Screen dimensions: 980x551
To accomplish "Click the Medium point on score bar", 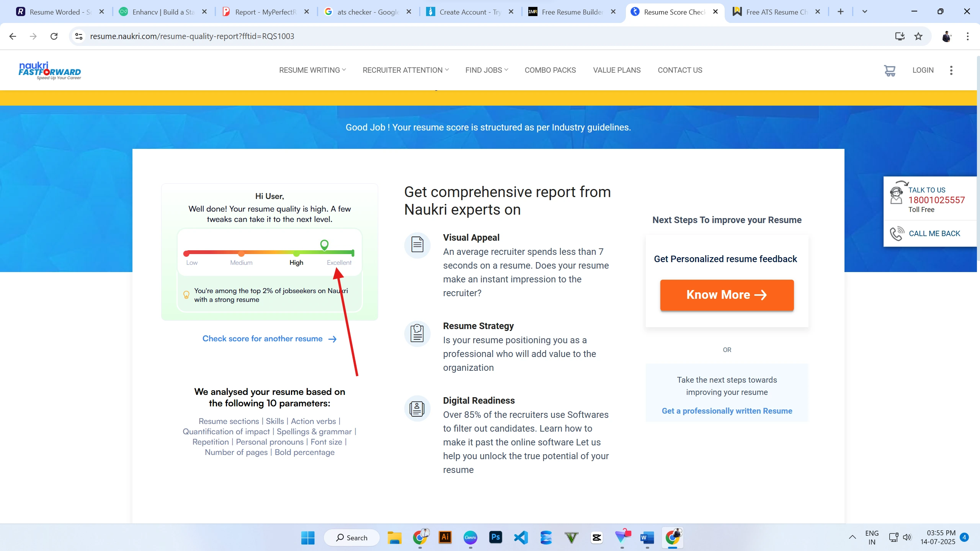I will pos(241,254).
